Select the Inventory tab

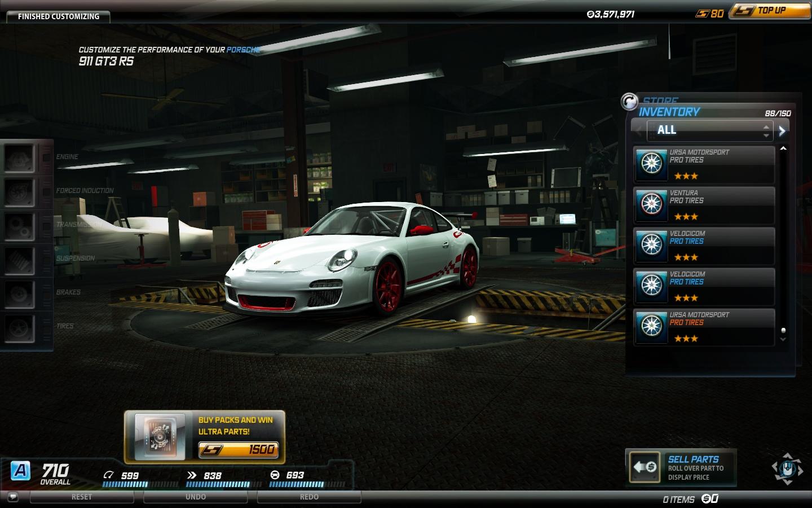coord(669,112)
